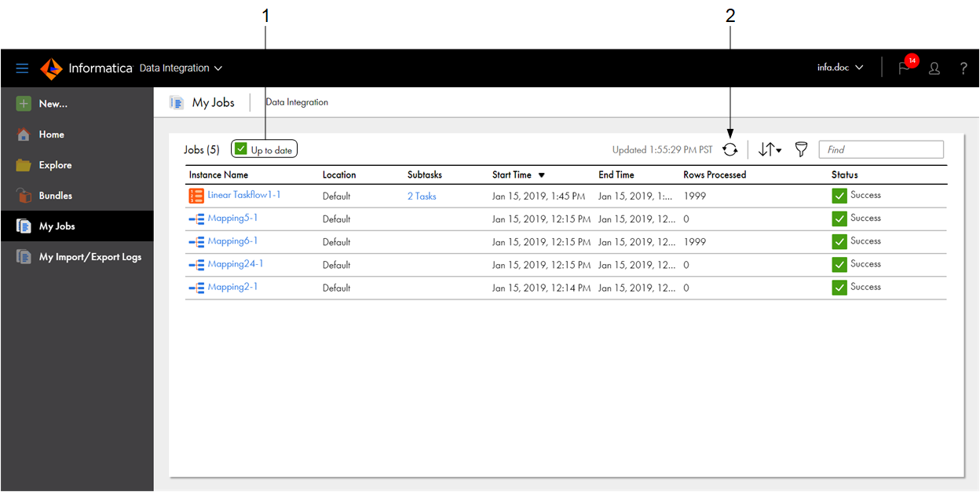Click Start Time Jan 15, 2019, 12:14 PM
980x492 pixels.
(541, 288)
